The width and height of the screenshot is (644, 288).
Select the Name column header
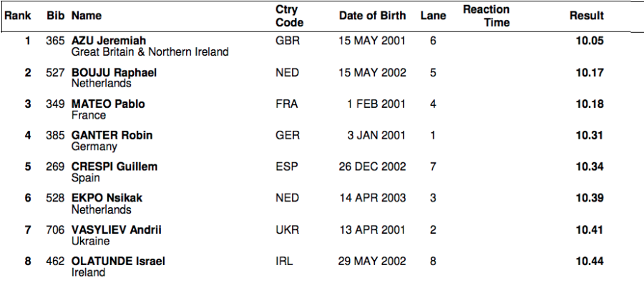[87, 15]
